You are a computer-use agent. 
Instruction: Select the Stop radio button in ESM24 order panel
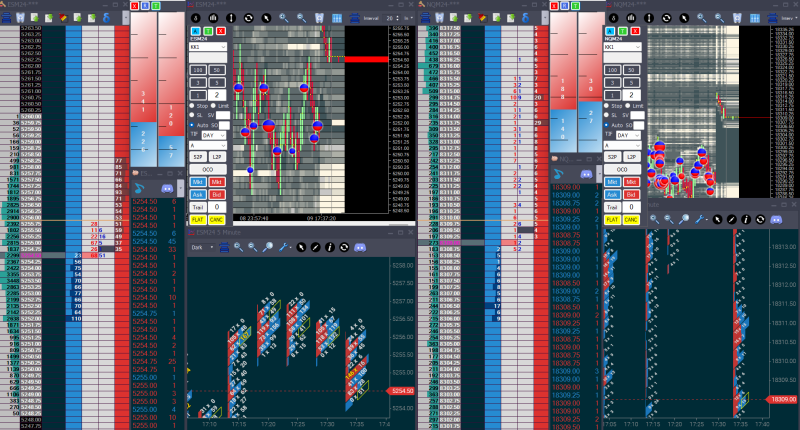coord(192,105)
